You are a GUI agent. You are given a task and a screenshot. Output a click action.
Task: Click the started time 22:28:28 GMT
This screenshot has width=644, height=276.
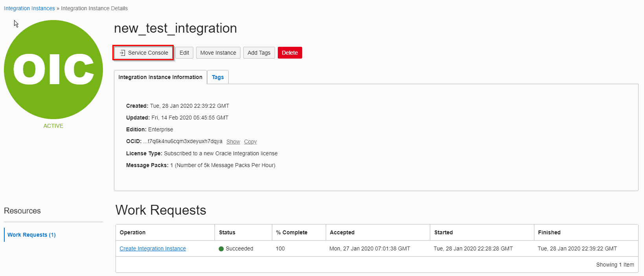pyautogui.click(x=473, y=248)
